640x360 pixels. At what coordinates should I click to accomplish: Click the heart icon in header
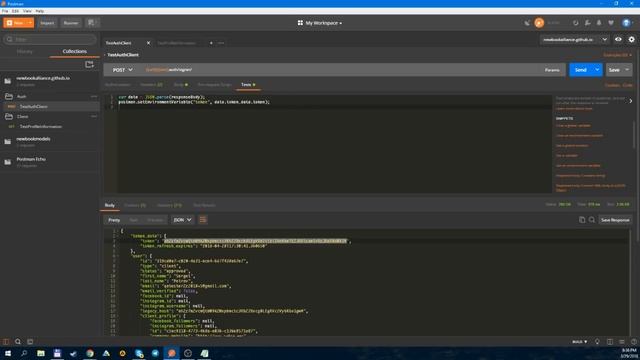coord(611,23)
